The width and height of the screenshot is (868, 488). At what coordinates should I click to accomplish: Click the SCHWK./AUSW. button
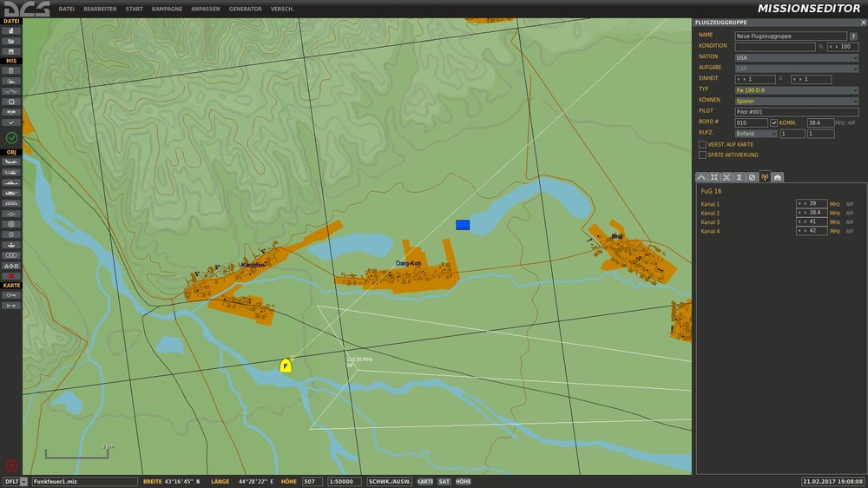pos(390,482)
